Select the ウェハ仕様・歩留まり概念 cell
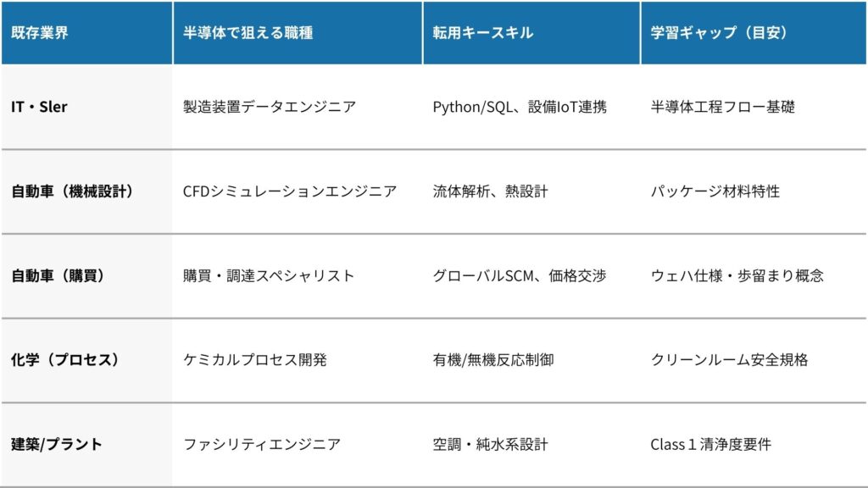 (737, 275)
